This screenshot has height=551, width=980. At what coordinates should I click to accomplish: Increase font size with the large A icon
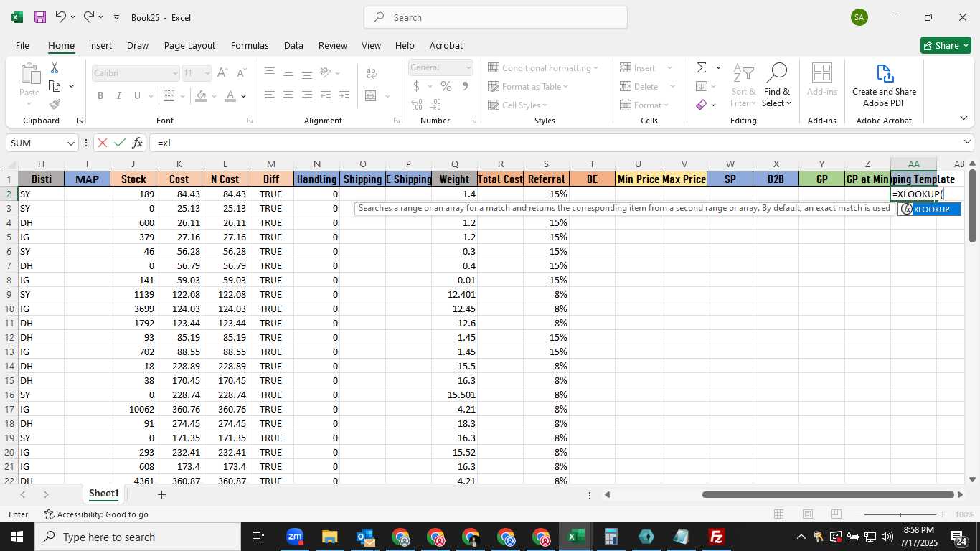[222, 73]
